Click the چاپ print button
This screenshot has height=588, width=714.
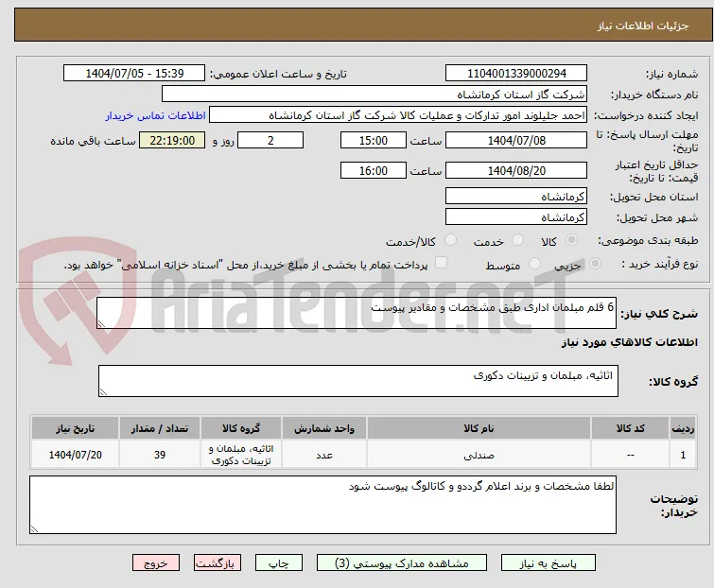279,563
